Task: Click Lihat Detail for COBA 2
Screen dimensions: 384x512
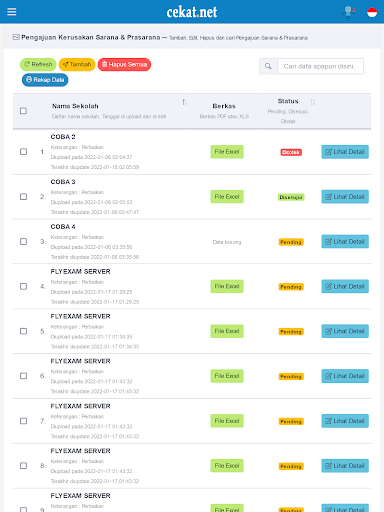Action: pyautogui.click(x=345, y=152)
